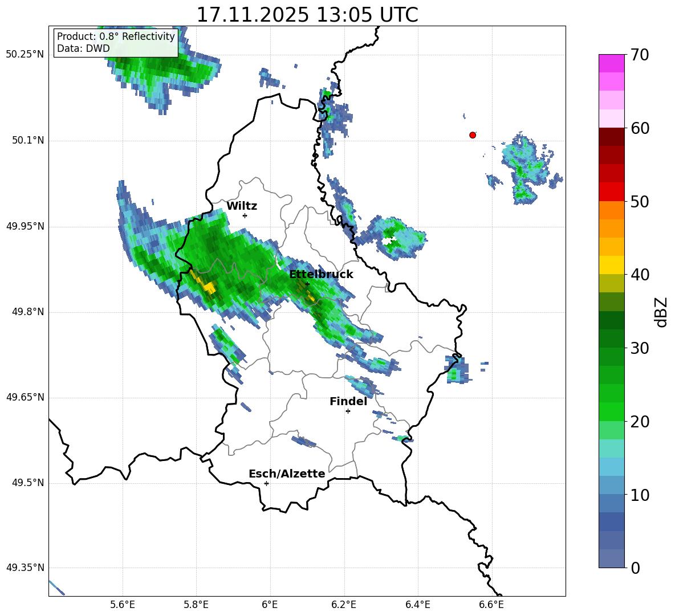Click the 6.6°E longitude label
The image size is (675, 616).
click(491, 605)
